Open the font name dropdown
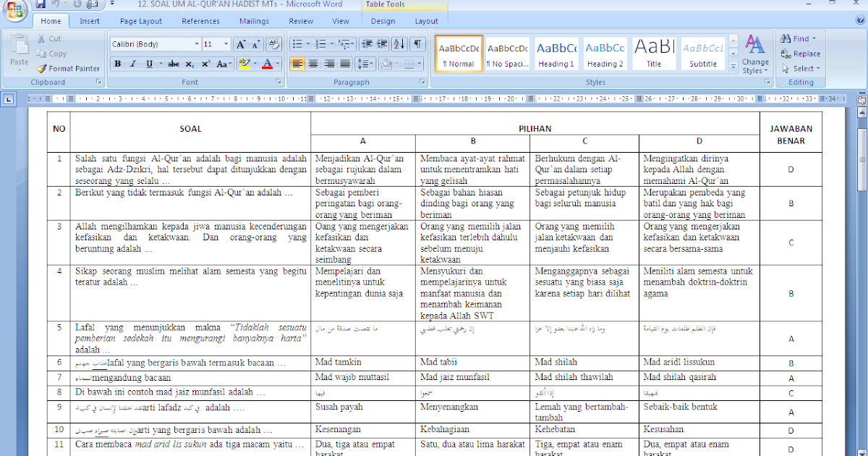Viewport: 868px width, 456px height. coord(197,44)
